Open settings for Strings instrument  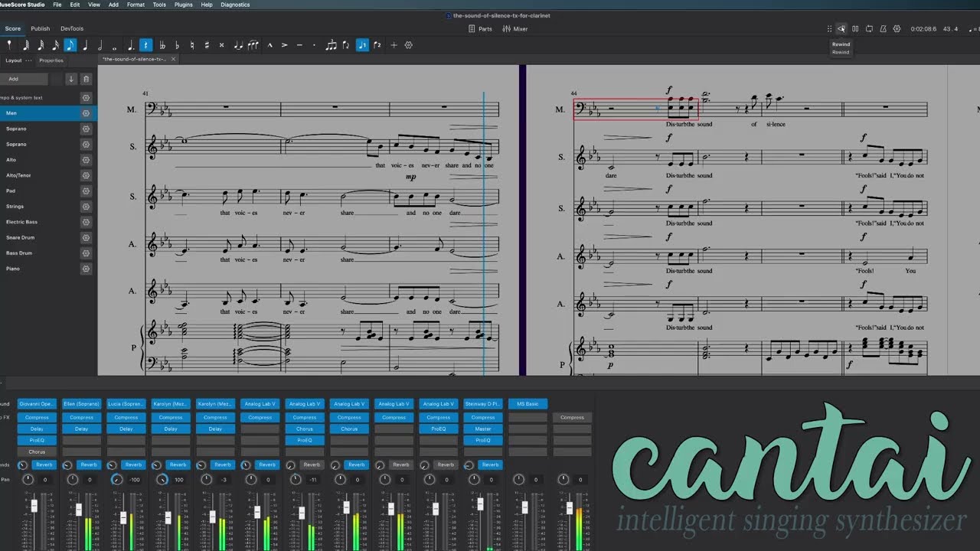pos(86,207)
